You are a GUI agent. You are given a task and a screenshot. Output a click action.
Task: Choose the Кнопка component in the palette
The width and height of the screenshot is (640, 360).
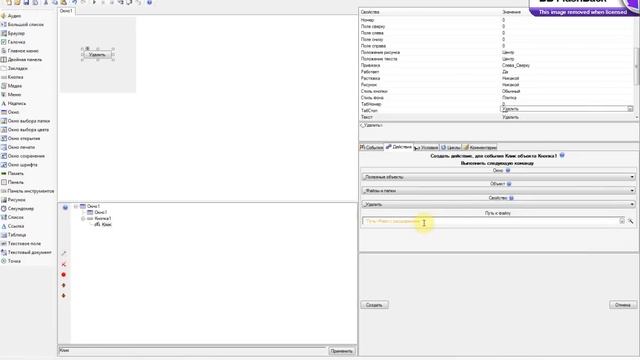tap(12, 77)
